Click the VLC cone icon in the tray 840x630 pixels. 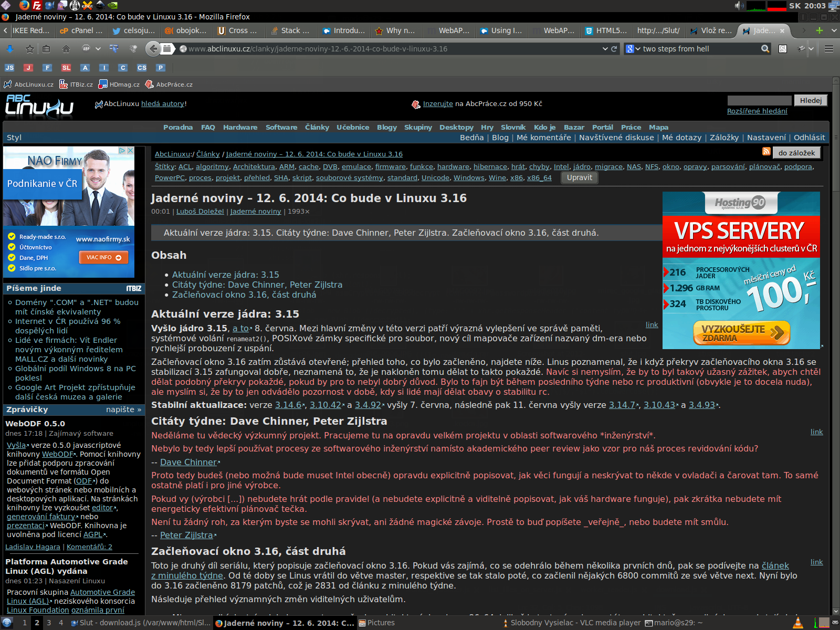(x=797, y=623)
